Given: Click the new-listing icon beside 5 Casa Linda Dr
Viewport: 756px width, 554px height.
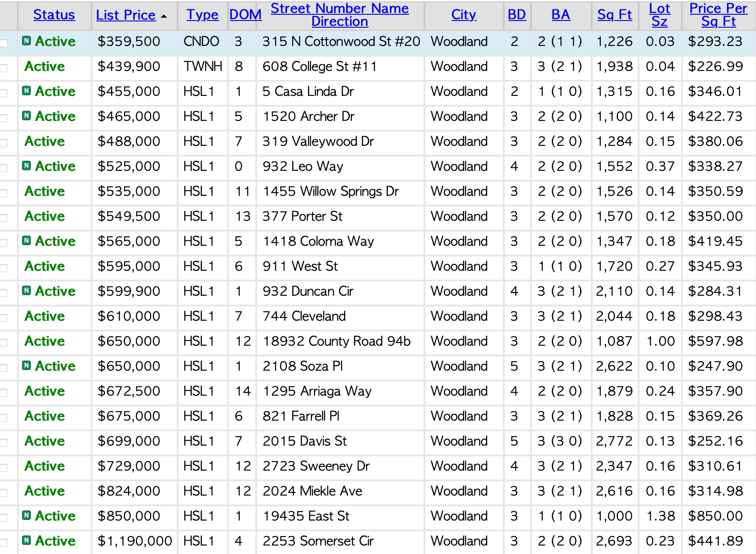Looking at the screenshot, I should [27, 91].
